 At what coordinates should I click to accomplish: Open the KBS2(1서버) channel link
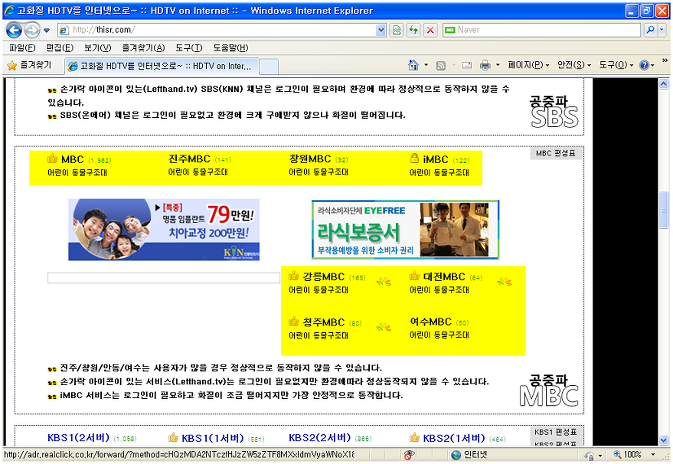pos(454,438)
